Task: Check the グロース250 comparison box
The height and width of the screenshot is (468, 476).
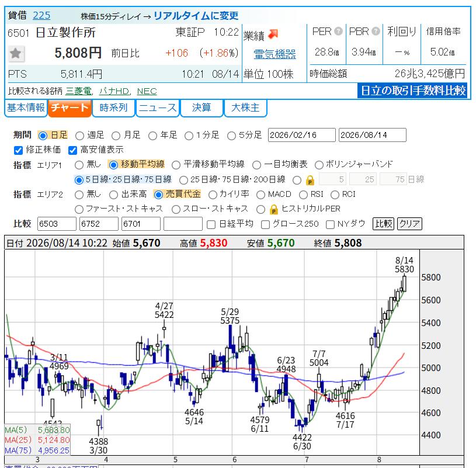Action: point(265,224)
